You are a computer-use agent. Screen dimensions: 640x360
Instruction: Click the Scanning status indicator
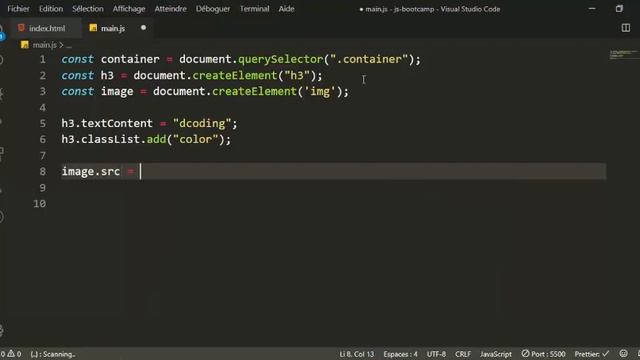click(x=53, y=354)
